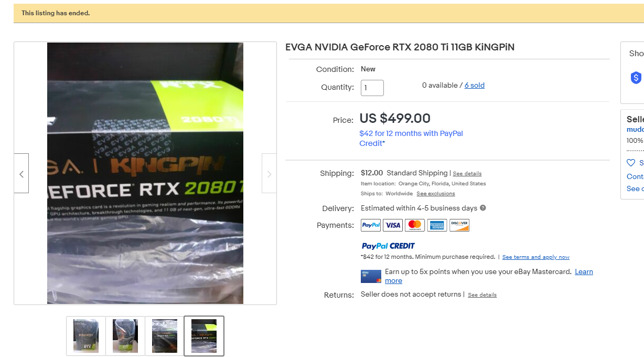The width and height of the screenshot is (644, 357).
Task: Show previous image with left arrow
Action: pyautogui.click(x=22, y=173)
